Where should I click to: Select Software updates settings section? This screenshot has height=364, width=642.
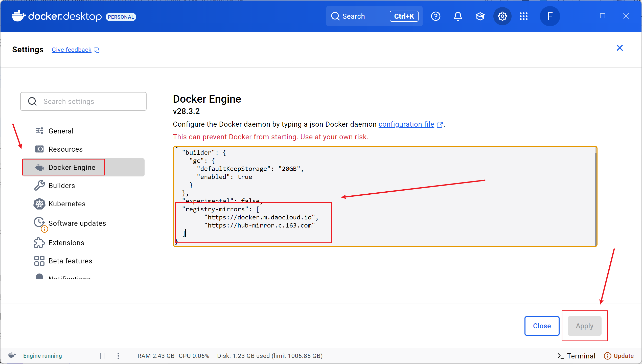83,223
